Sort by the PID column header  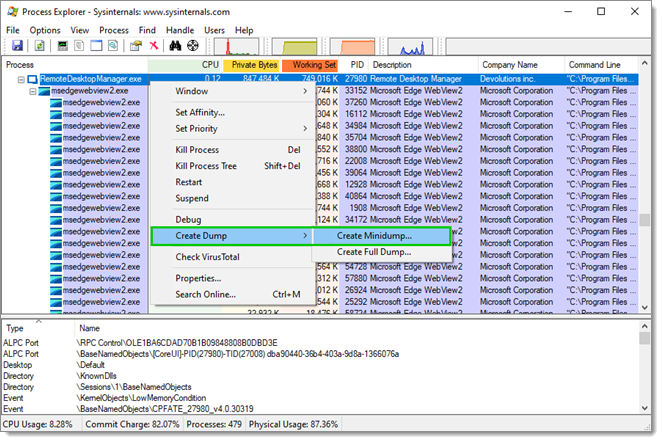click(354, 65)
